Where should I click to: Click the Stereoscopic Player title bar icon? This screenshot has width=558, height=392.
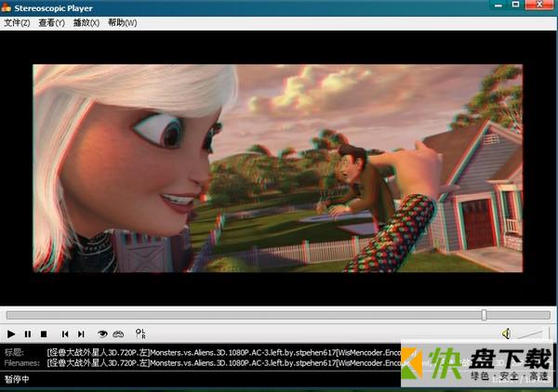click(x=7, y=7)
